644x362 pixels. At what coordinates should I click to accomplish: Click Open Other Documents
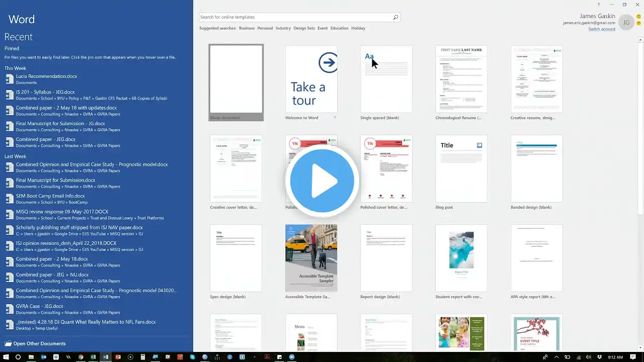(x=39, y=344)
